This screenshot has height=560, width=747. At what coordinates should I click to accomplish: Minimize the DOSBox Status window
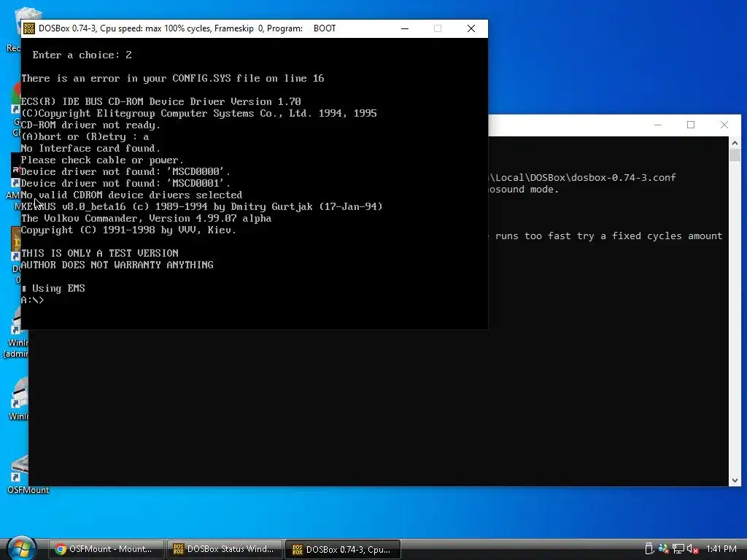658,125
